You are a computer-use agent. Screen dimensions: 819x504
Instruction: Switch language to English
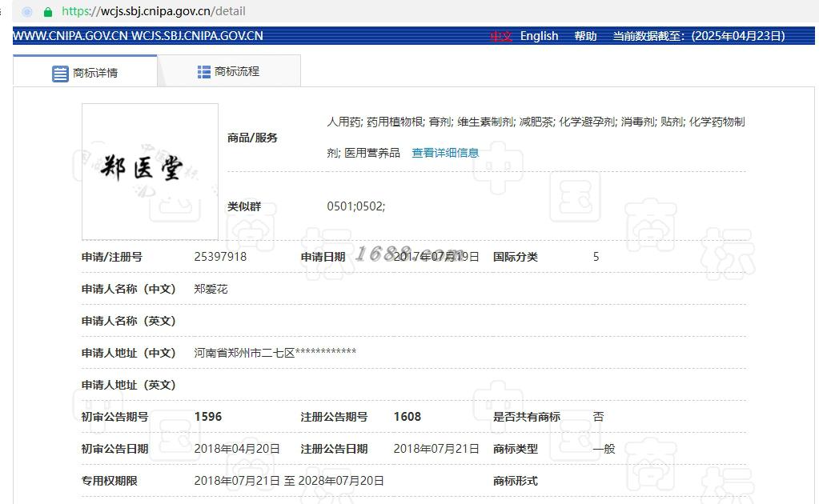(x=539, y=36)
